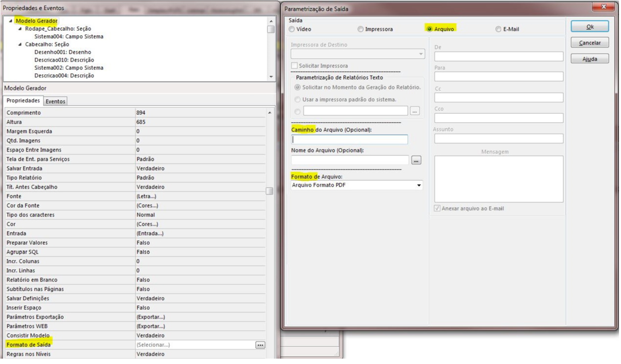Screen dimensions: 621x364
Task: Click ellipsis button in Formato de Saída row
Action: click(260, 345)
